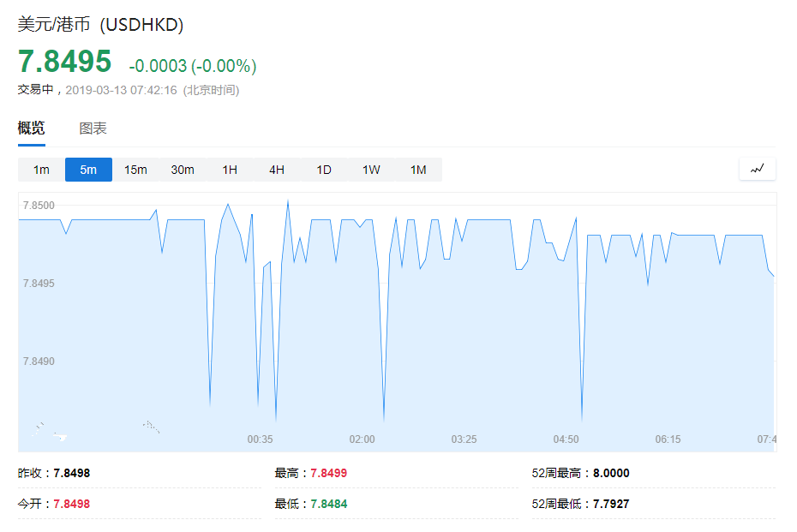The width and height of the screenshot is (797, 532).
Task: Click the 今开 value 7.8498
Action: click(x=72, y=504)
